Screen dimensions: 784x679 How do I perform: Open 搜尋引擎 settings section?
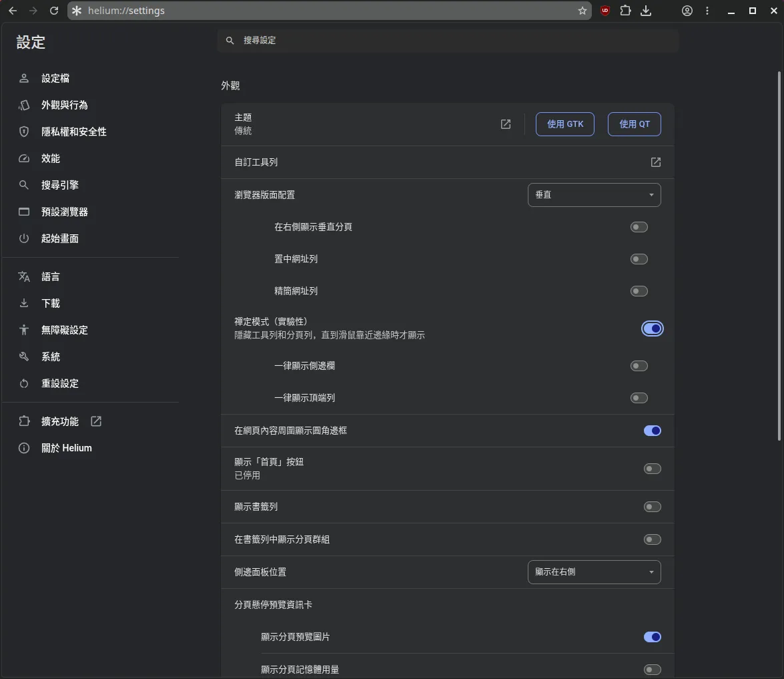[59, 185]
